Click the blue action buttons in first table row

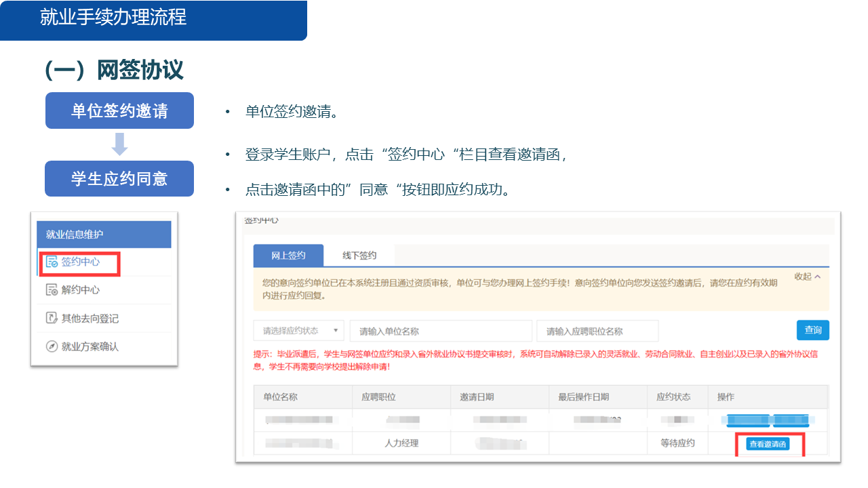pyautogui.click(x=766, y=420)
